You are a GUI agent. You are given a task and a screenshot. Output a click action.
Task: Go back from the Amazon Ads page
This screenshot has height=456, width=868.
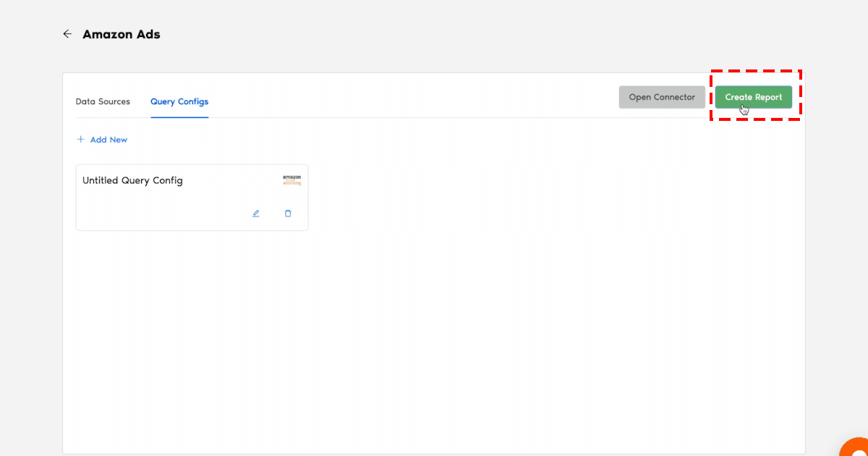pos(67,34)
